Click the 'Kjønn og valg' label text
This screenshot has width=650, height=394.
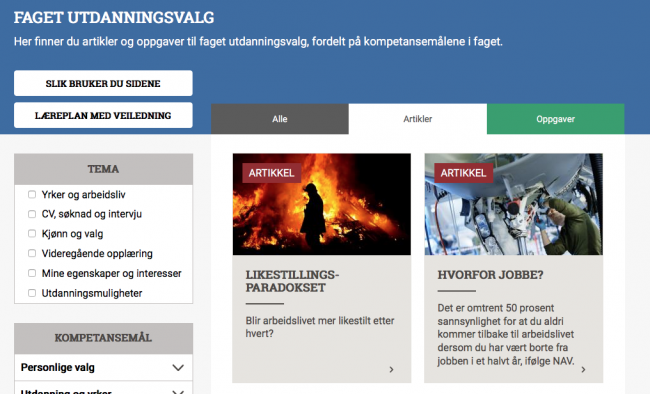point(72,234)
